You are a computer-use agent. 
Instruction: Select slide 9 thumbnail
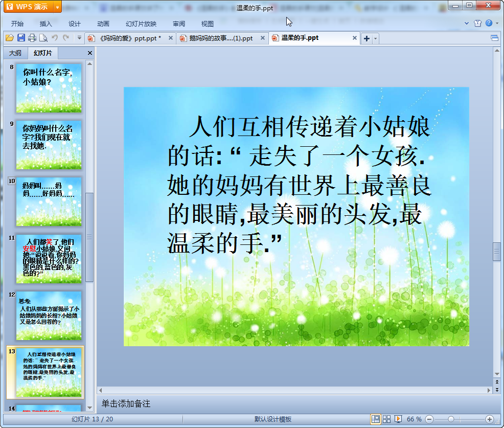(49, 145)
